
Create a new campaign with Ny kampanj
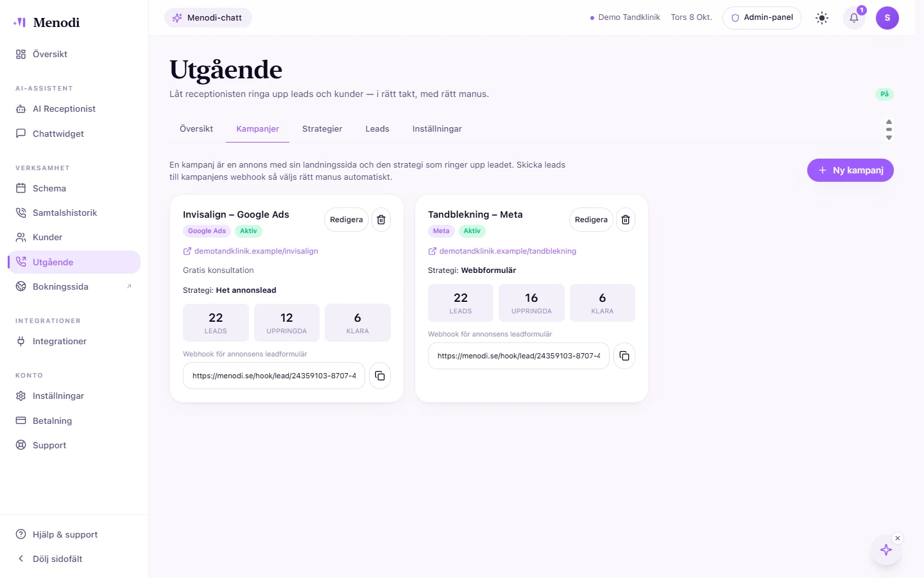pyautogui.click(x=850, y=170)
